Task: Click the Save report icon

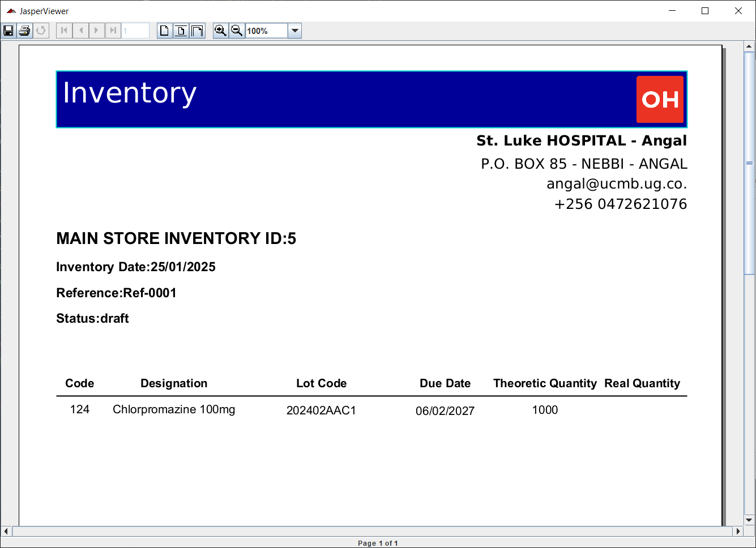Action: [8, 31]
